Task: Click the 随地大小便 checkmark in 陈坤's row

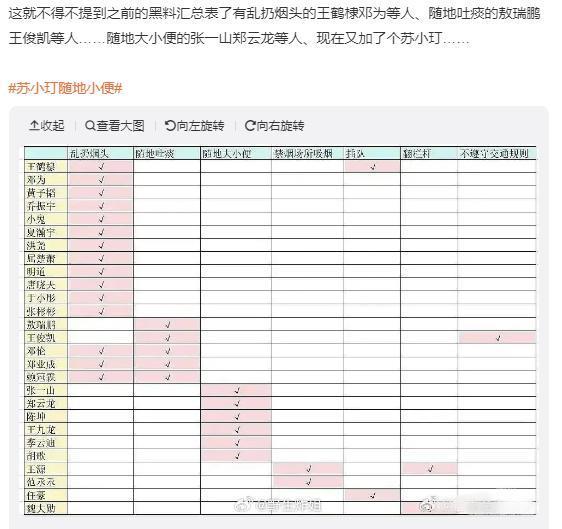Action: [237, 416]
